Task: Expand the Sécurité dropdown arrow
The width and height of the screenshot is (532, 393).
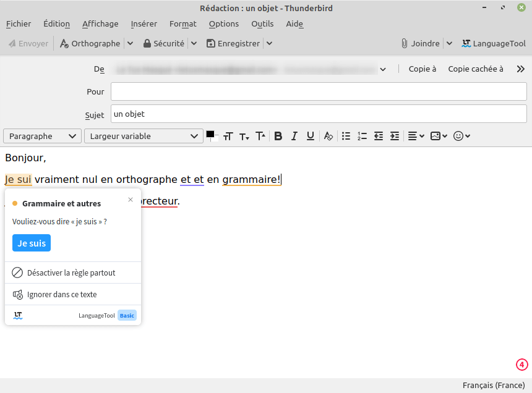Action: coord(194,43)
